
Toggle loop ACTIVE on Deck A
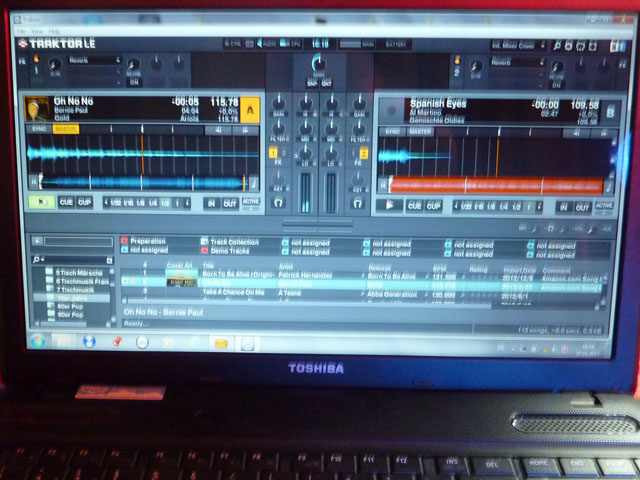click(251, 203)
